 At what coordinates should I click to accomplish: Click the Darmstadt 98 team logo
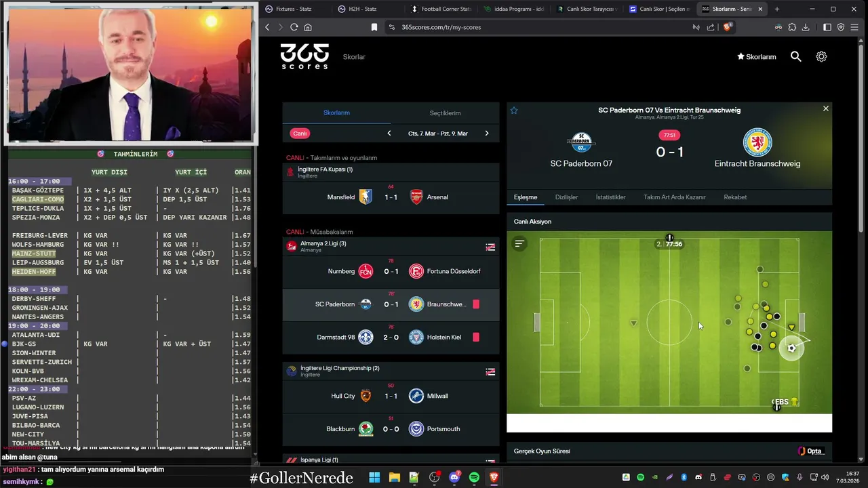coord(366,337)
